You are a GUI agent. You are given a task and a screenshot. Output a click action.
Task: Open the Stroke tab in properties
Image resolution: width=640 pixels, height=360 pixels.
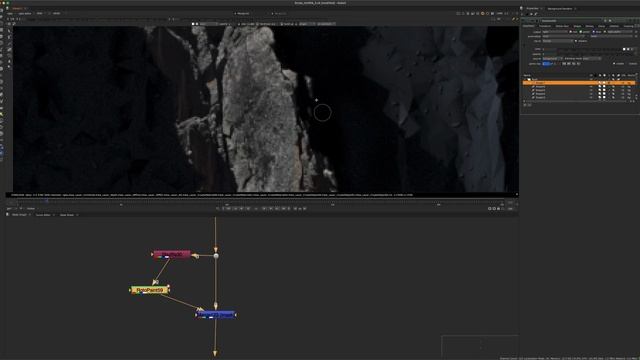589,26
